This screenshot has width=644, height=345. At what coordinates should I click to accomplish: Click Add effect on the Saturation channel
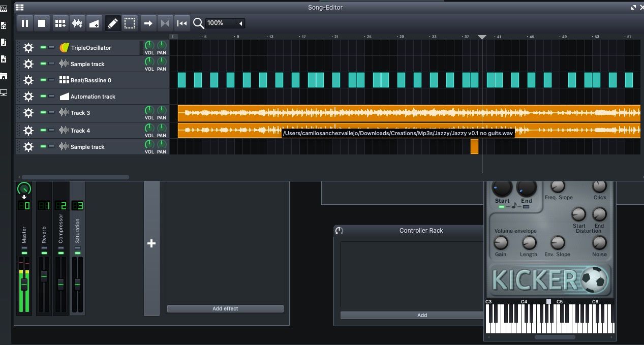(x=225, y=308)
